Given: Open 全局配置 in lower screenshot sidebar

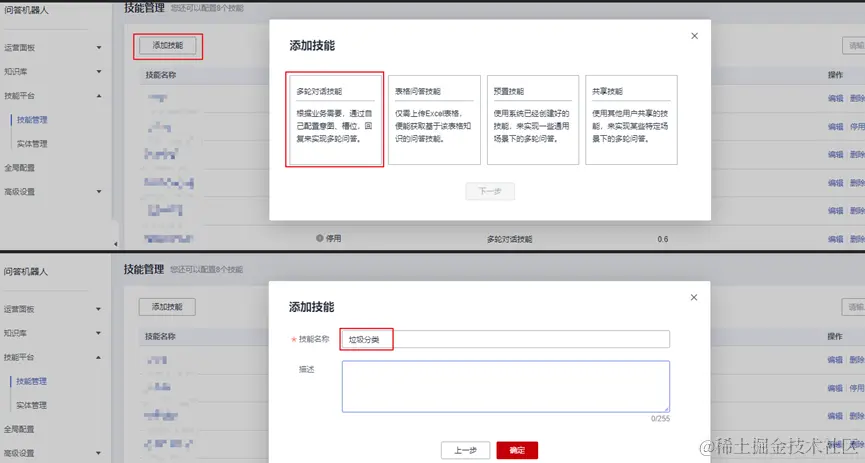Looking at the screenshot, I should [x=19, y=429].
